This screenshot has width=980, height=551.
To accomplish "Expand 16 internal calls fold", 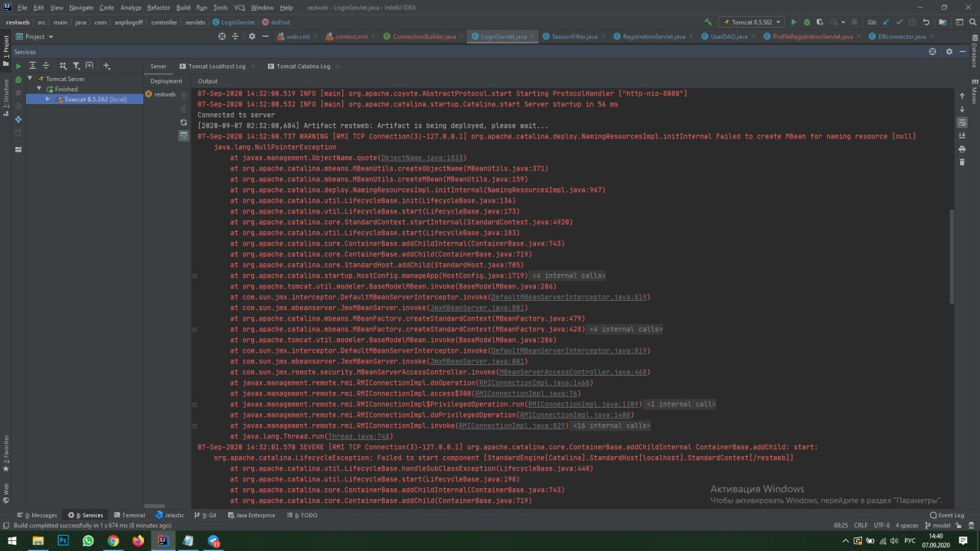I will (x=611, y=425).
